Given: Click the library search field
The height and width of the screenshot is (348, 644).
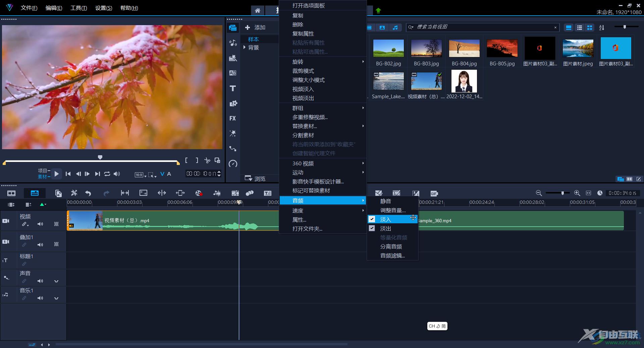Looking at the screenshot, I should [482, 27].
